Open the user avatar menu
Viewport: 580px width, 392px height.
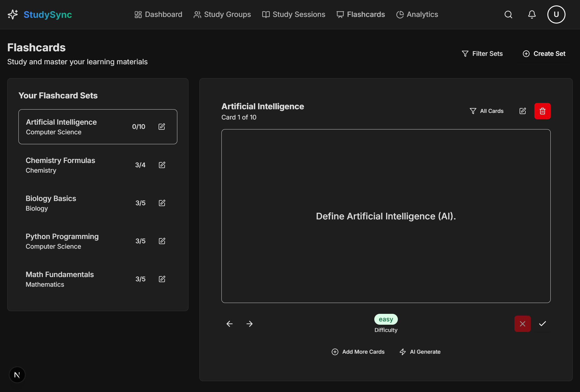pyautogui.click(x=556, y=14)
